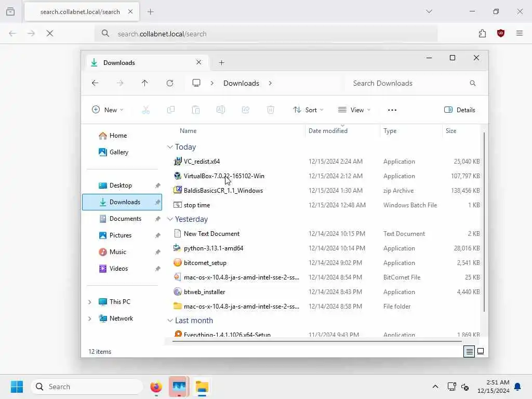Expand Network in navigation pane

pyautogui.click(x=89, y=318)
